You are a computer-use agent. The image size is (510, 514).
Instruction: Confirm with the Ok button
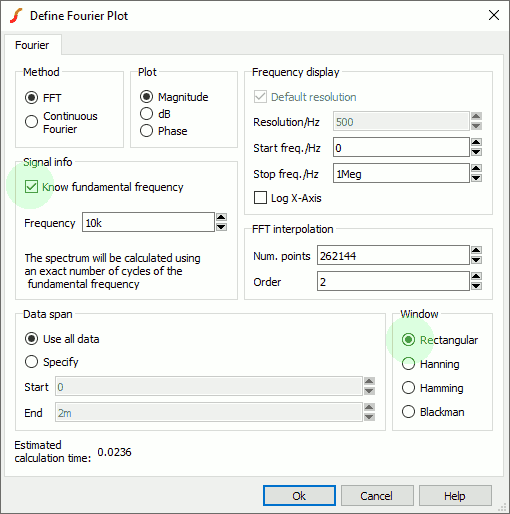pos(299,496)
